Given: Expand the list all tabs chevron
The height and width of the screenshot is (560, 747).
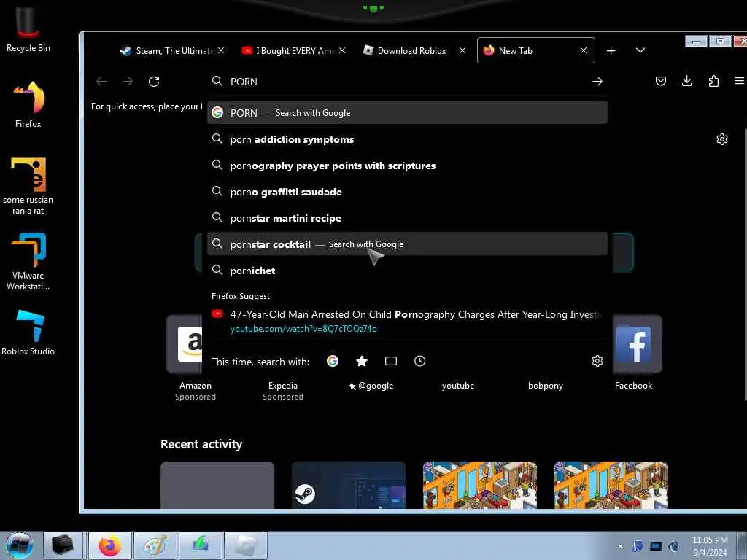Looking at the screenshot, I should 640,50.
